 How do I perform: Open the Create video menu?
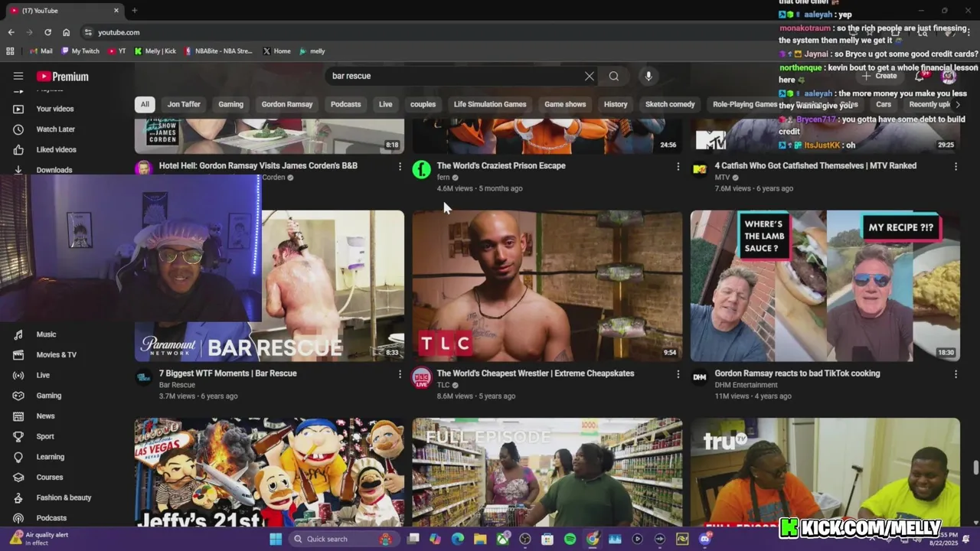878,76
